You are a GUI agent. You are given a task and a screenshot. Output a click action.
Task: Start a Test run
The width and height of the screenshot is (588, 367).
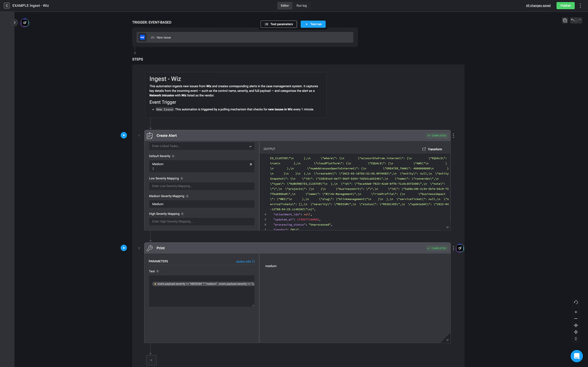click(313, 24)
